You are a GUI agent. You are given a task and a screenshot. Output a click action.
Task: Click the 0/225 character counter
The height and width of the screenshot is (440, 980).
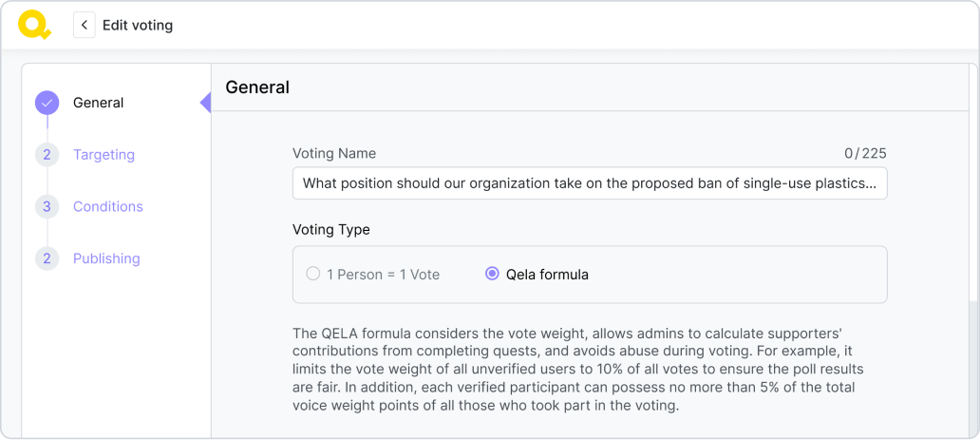coord(865,153)
